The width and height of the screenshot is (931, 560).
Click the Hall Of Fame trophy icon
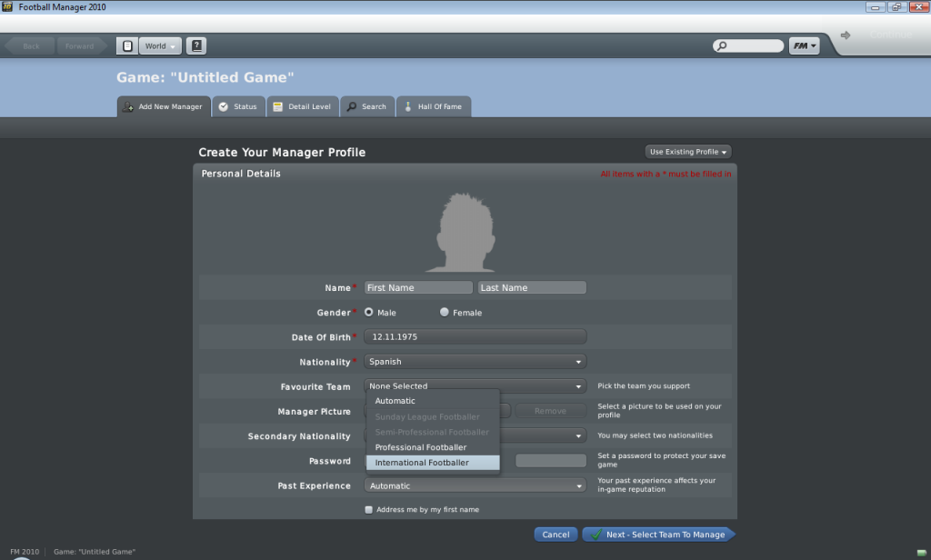408,107
